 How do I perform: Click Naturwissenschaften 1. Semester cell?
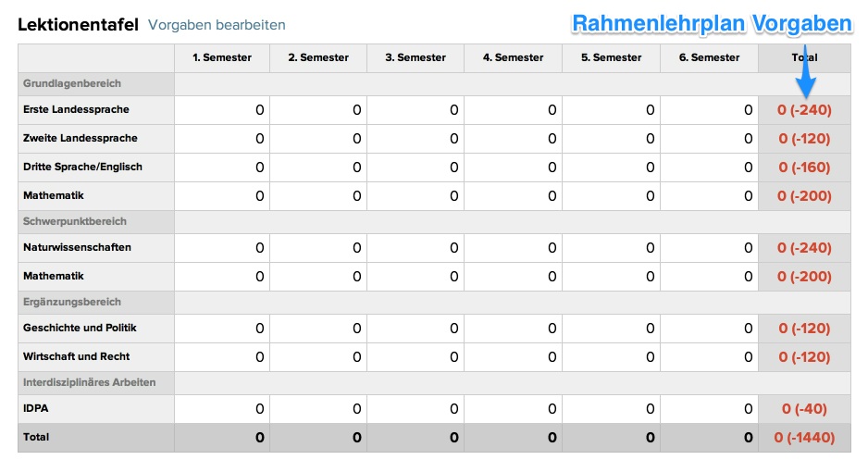point(222,248)
